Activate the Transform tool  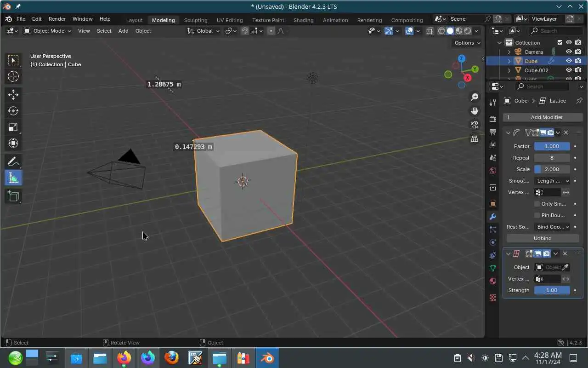coord(13,143)
